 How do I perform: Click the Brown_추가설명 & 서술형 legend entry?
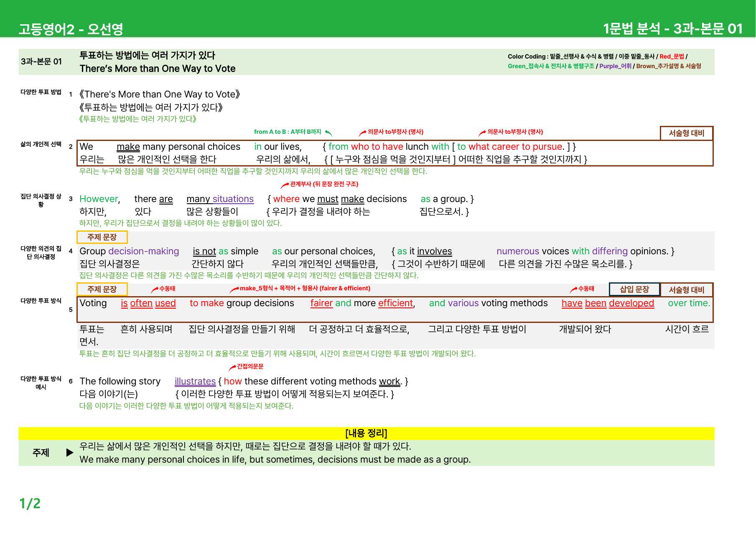[669, 66]
